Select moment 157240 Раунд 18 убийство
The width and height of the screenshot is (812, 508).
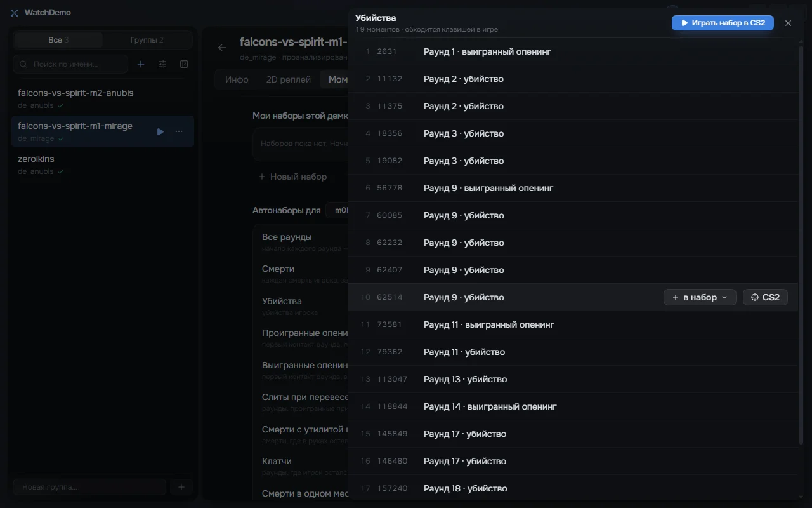pyautogui.click(x=573, y=488)
